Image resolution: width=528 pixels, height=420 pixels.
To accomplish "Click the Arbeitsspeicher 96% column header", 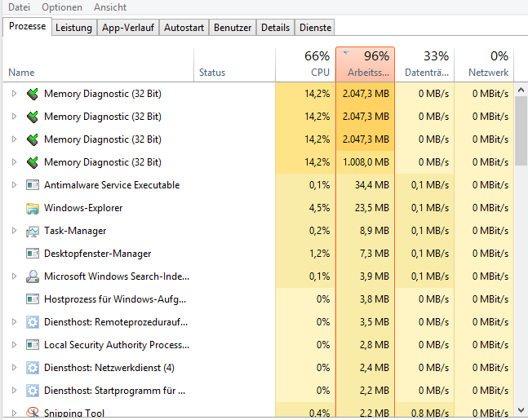I will point(365,64).
